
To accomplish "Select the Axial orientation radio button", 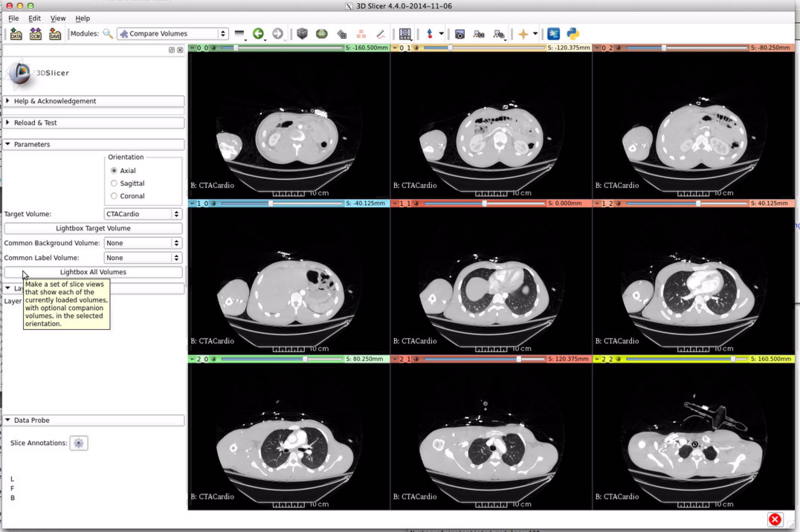I will (x=114, y=170).
